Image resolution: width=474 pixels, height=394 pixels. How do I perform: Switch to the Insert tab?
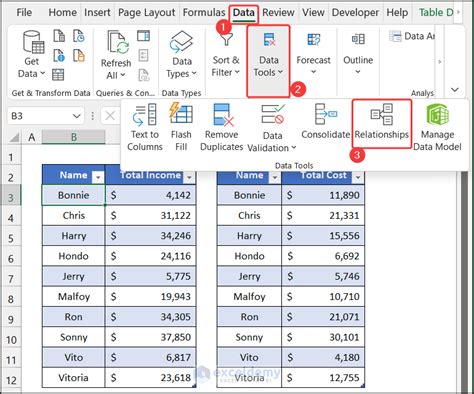(97, 13)
